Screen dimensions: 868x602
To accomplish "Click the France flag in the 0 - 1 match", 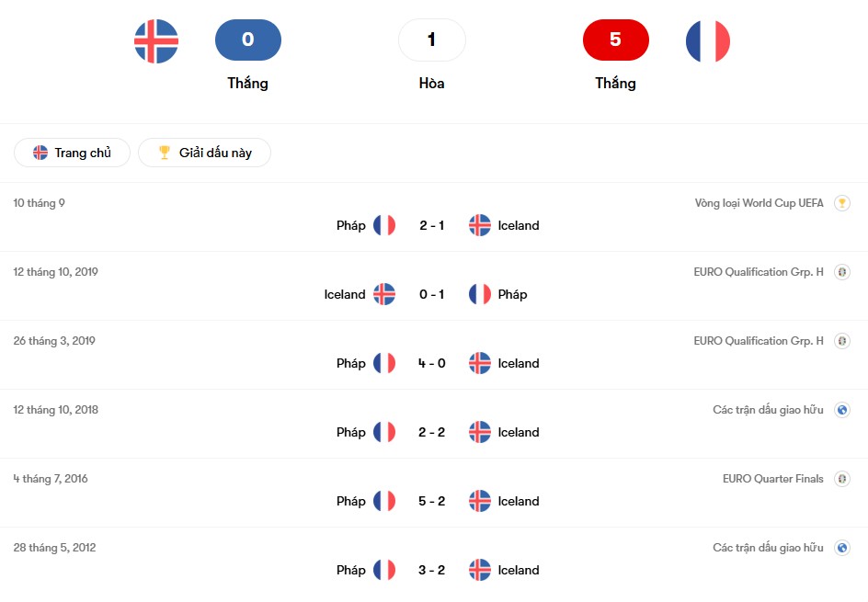I will pyautogui.click(x=480, y=294).
